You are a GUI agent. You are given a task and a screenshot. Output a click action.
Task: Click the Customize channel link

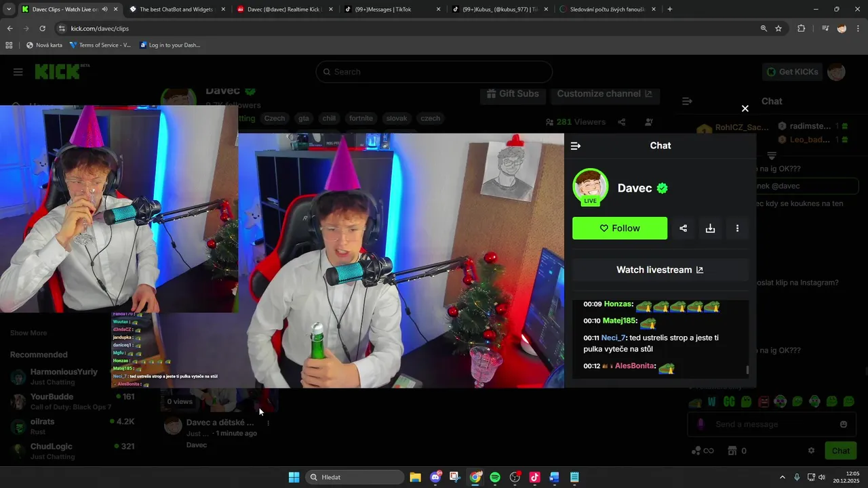point(604,94)
